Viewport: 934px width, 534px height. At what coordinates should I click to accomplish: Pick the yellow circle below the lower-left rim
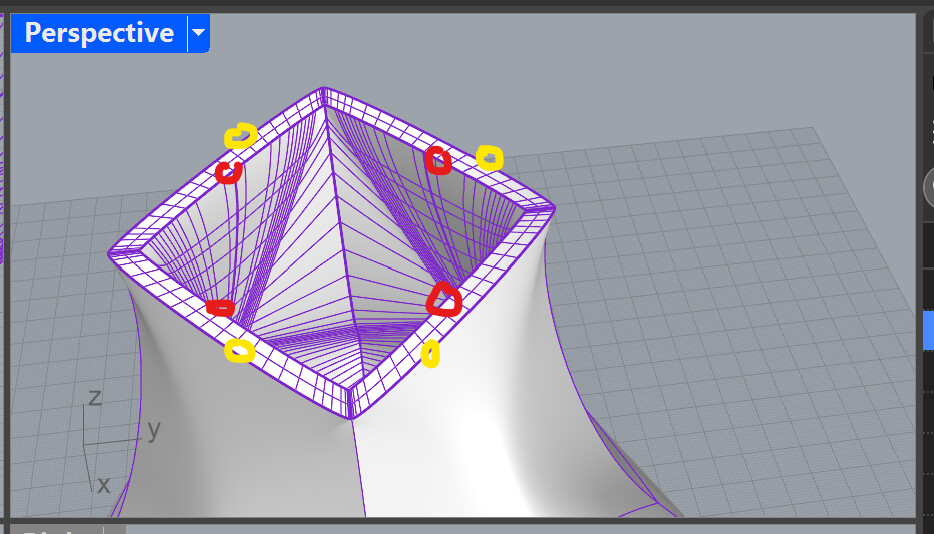[x=239, y=350]
